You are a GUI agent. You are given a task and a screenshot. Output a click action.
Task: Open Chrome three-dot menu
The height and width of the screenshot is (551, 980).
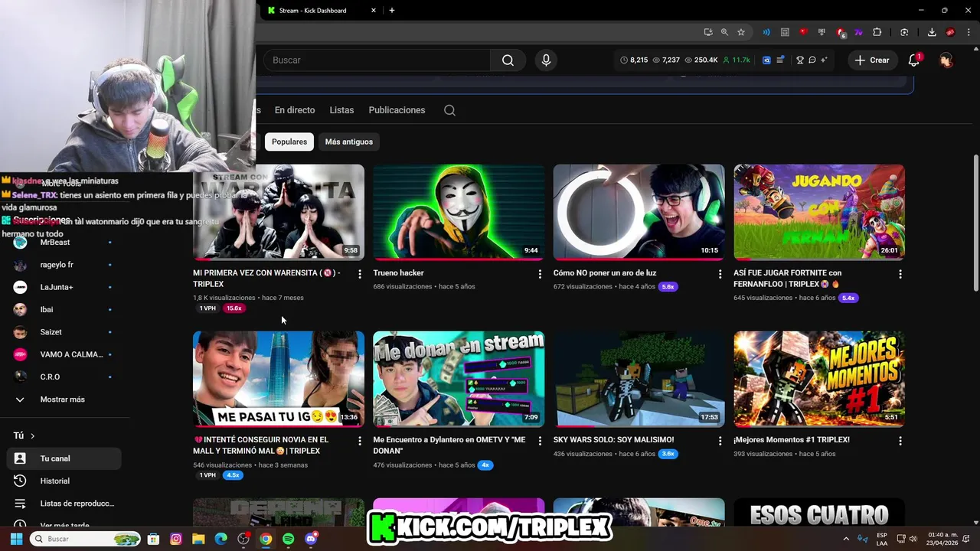[x=969, y=32]
